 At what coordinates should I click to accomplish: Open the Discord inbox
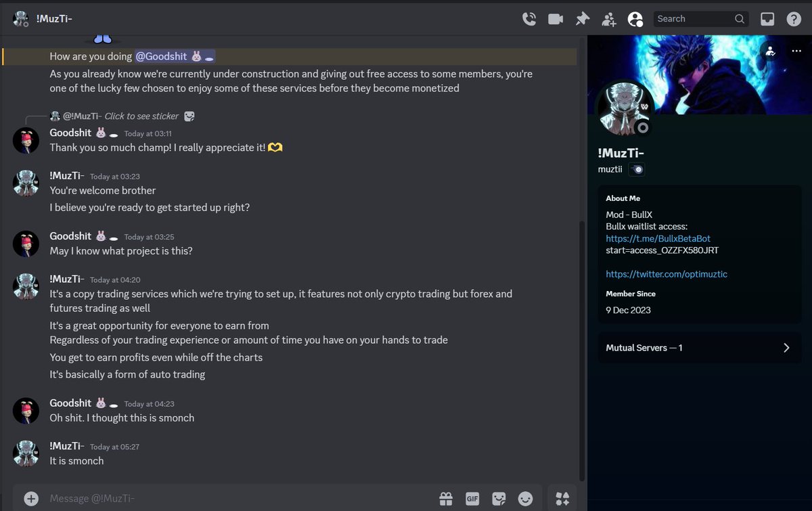[x=767, y=18]
